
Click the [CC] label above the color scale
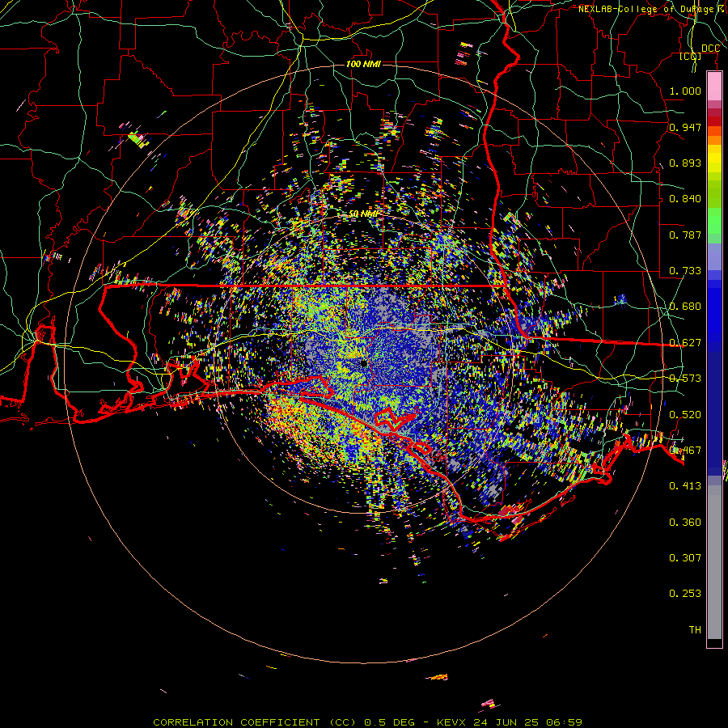(x=691, y=56)
